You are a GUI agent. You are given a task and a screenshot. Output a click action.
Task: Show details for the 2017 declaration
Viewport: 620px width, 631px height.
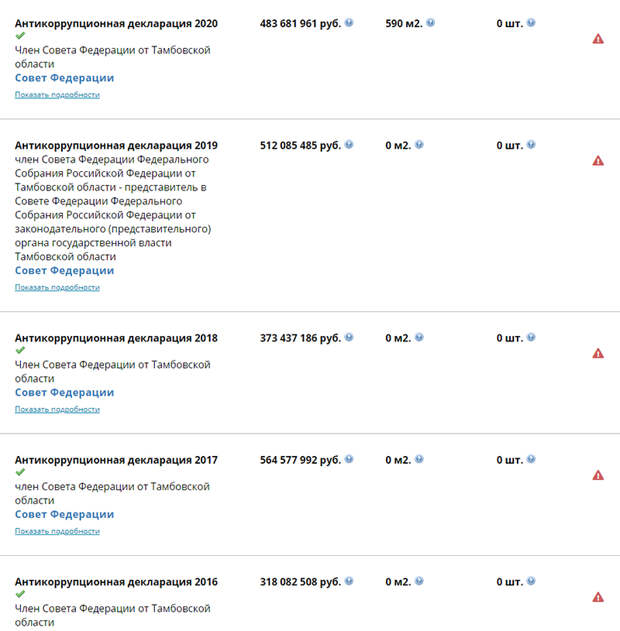[57, 532]
